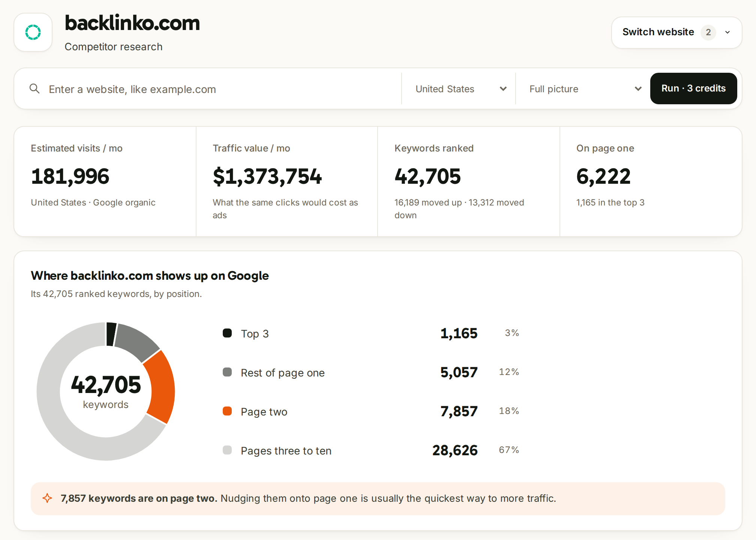This screenshot has width=756, height=540.
Task: Click 'United States · Google organic' note
Action: (93, 202)
